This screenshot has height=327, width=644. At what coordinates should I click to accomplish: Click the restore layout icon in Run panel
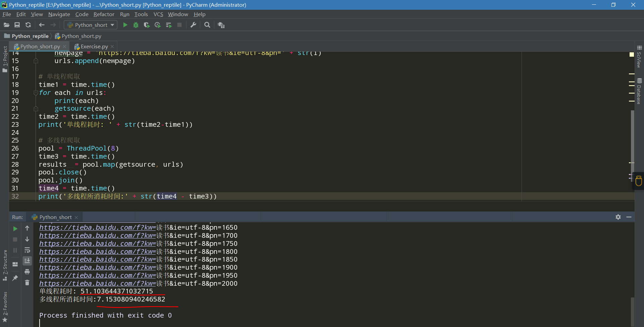pyautogui.click(x=15, y=264)
